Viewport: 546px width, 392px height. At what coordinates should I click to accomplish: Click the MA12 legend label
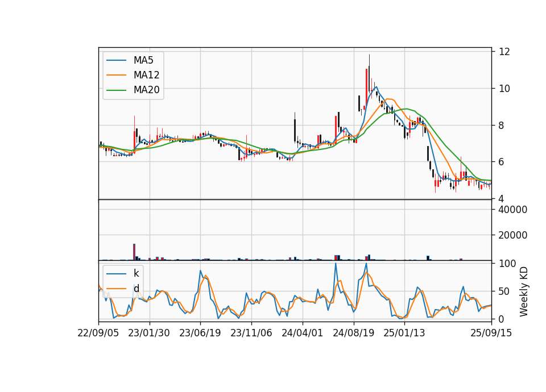(146, 75)
